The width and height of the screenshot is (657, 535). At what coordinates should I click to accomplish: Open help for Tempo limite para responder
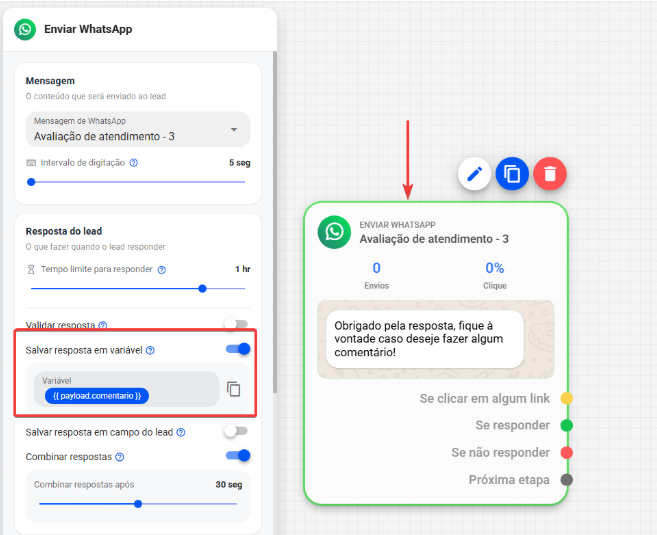pyautogui.click(x=161, y=270)
